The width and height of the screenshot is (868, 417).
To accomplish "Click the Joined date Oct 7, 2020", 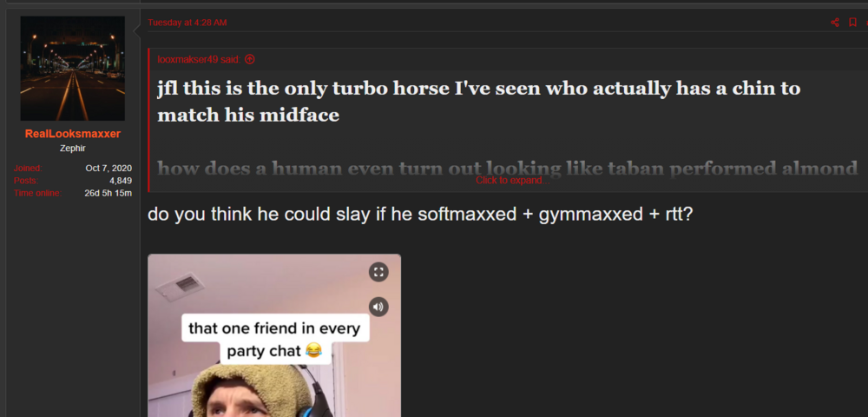I will point(108,169).
